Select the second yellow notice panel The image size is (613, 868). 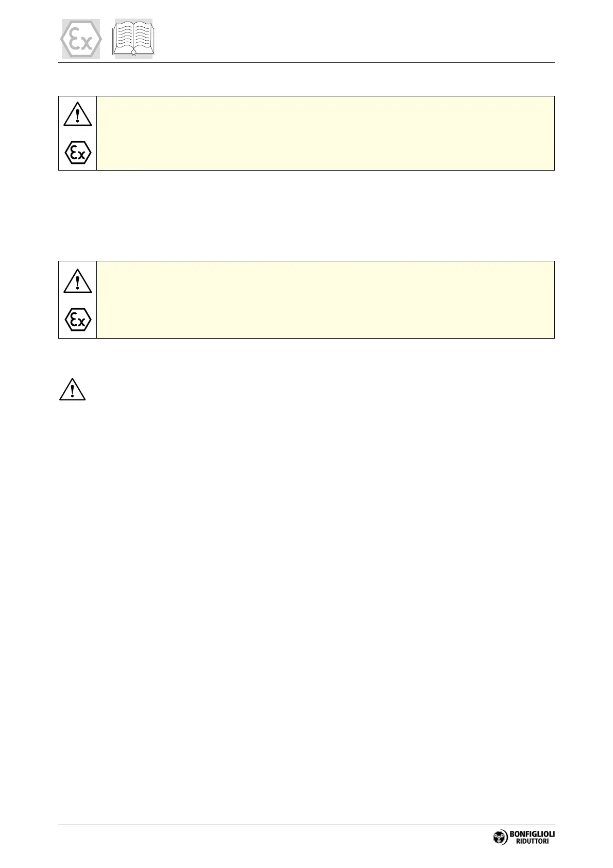tap(326, 299)
